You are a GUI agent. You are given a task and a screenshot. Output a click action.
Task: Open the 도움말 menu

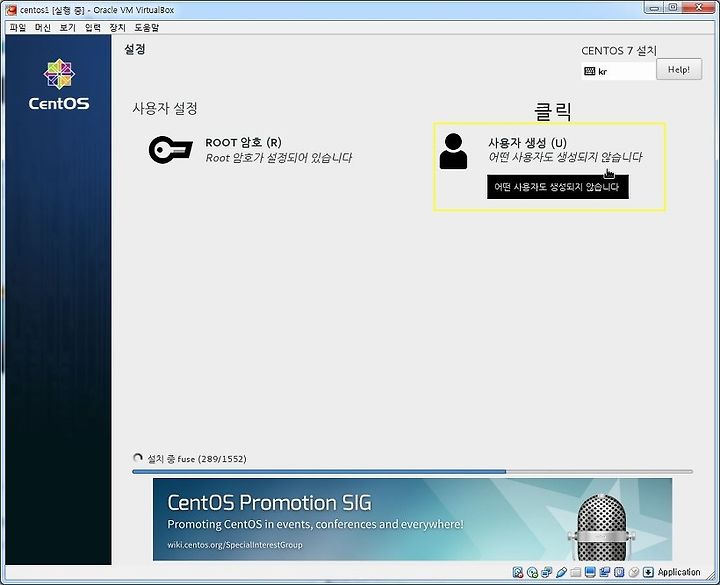pyautogui.click(x=146, y=28)
